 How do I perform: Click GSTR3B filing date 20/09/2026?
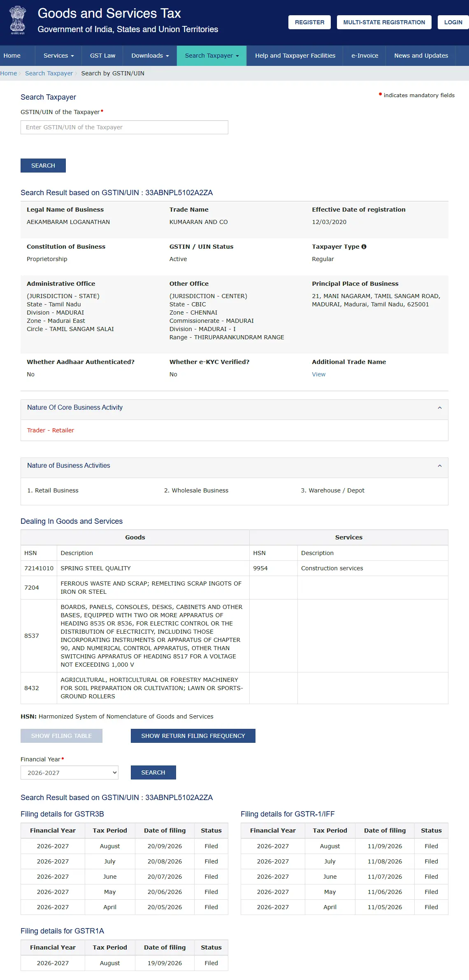tap(165, 846)
